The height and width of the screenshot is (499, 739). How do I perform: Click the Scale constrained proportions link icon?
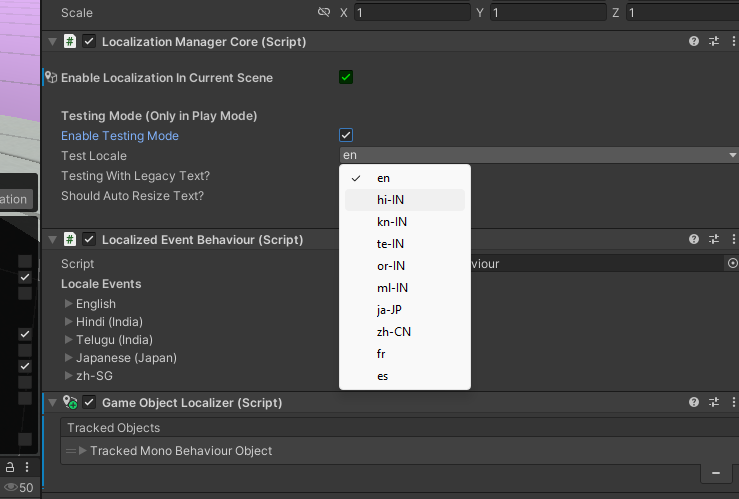(x=324, y=12)
